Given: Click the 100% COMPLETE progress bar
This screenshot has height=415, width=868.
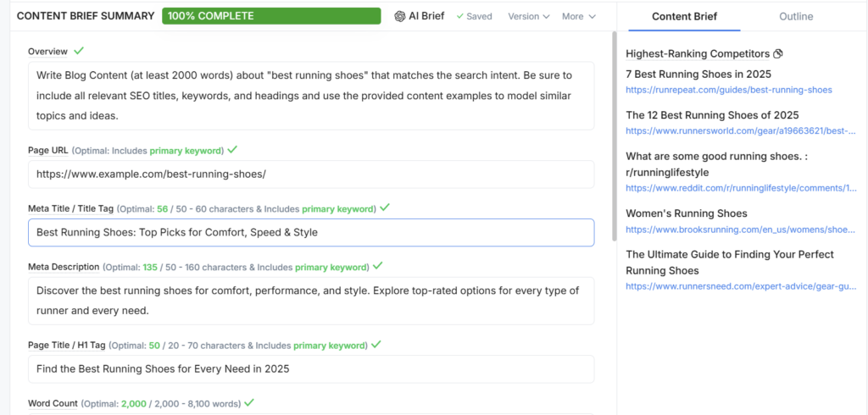Looking at the screenshot, I should (x=271, y=16).
